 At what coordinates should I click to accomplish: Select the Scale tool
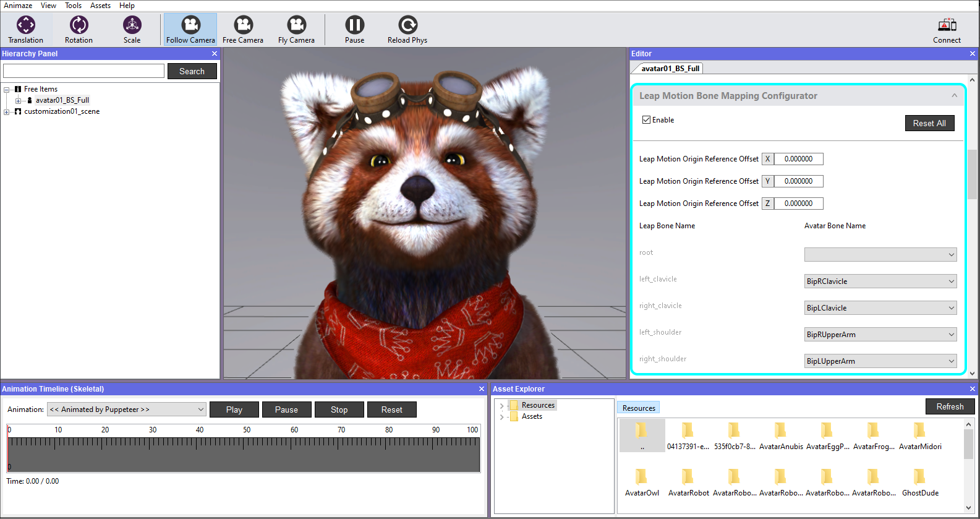[x=132, y=30]
